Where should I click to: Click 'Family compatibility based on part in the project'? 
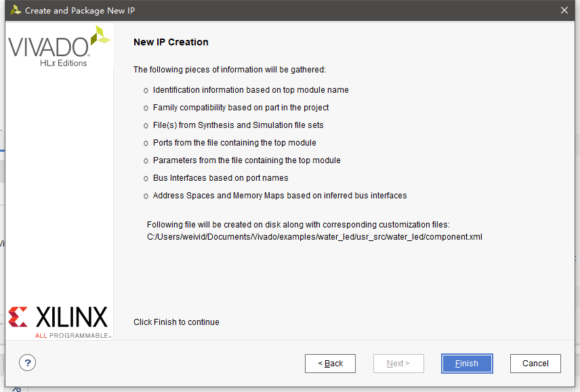pos(241,108)
